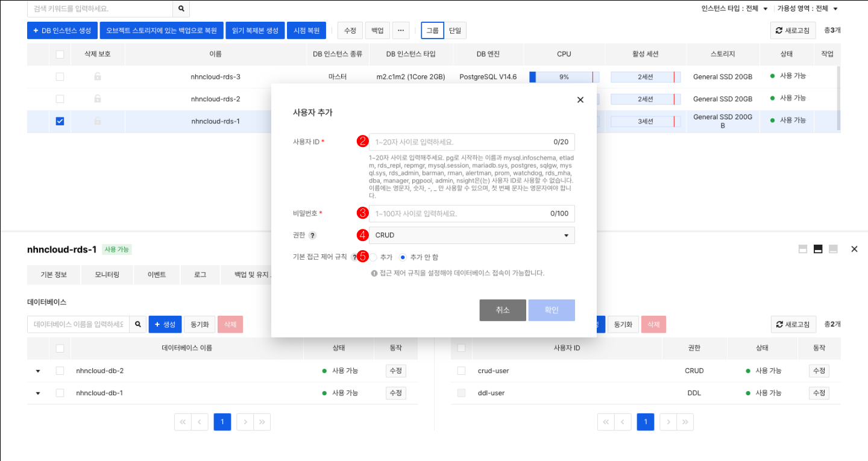Click DB 인스턴스 생성 button
868x461 pixels.
pos(62,30)
